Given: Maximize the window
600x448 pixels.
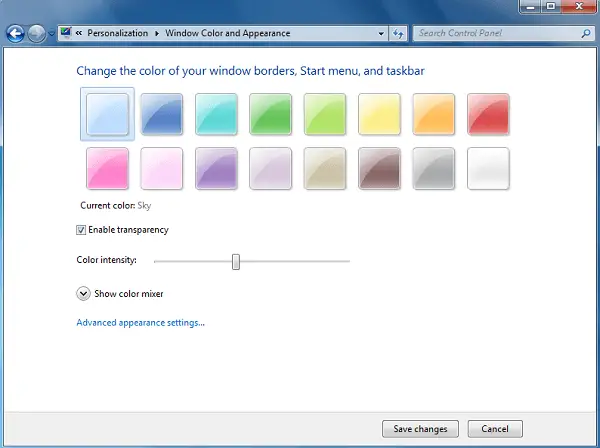Looking at the screenshot, I should tap(551, 7).
